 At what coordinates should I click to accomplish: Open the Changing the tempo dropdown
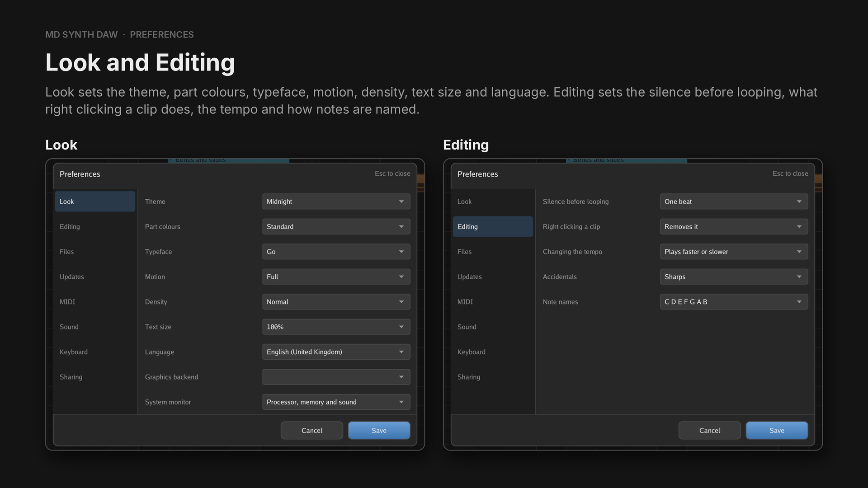click(x=734, y=252)
